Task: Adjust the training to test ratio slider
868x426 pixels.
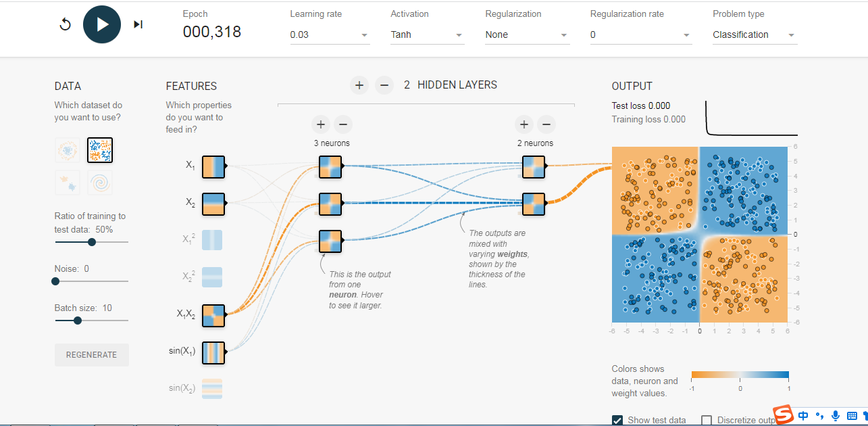Action: pos(91,242)
